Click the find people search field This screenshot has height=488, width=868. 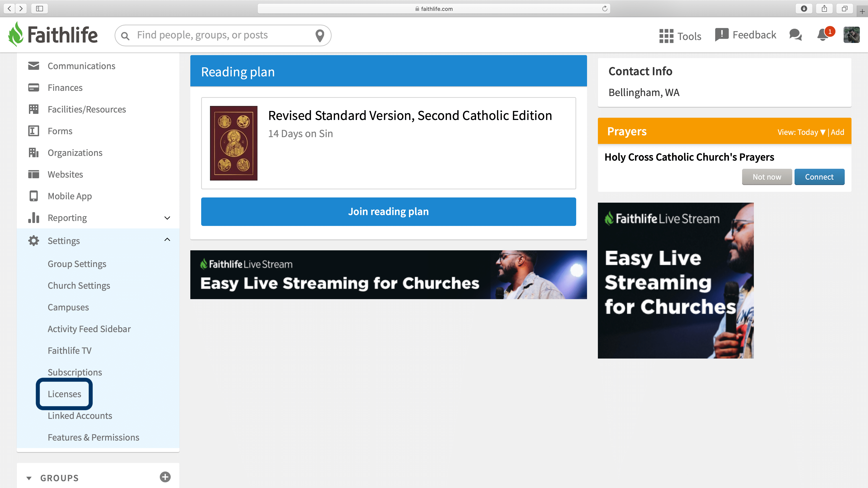223,35
